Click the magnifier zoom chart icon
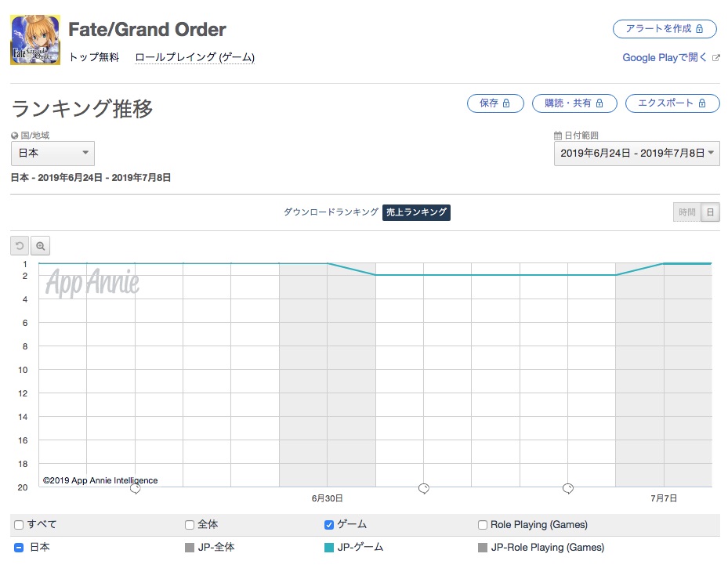Image resolution: width=728 pixels, height=579 pixels. (41, 245)
